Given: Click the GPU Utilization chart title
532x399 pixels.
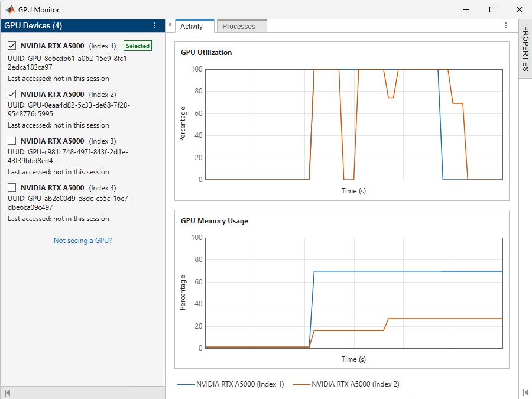Looking at the screenshot, I should [x=206, y=53].
